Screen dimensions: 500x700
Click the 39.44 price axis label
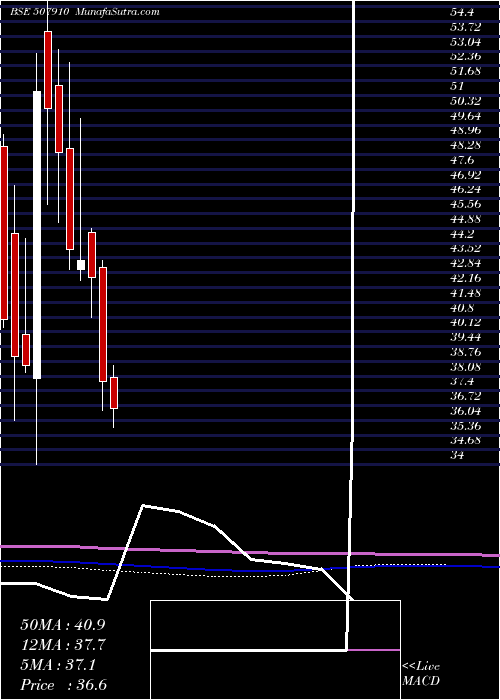click(x=465, y=337)
